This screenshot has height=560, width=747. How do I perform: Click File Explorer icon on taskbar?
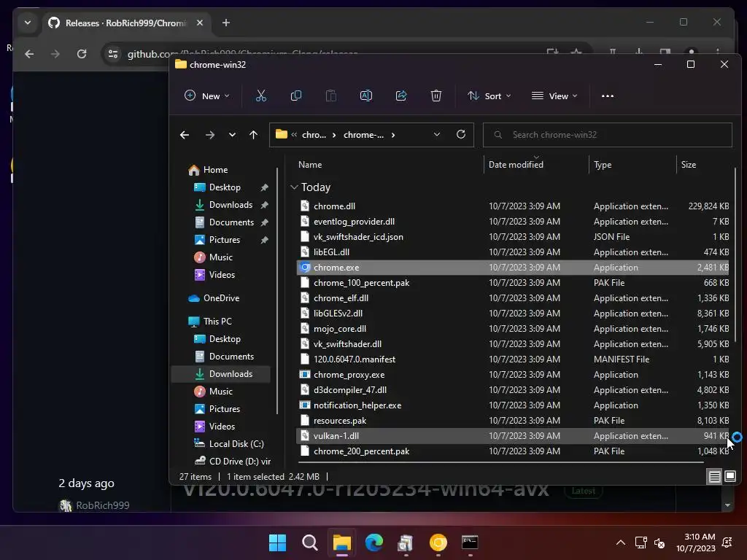[x=341, y=542]
